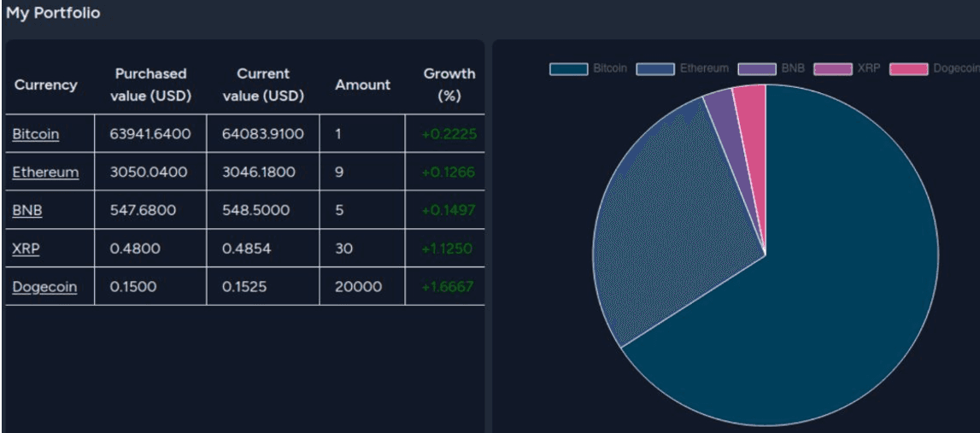Click the 63941.6400 purchased value cell
Viewport: 980px width, 433px height.
point(150,134)
